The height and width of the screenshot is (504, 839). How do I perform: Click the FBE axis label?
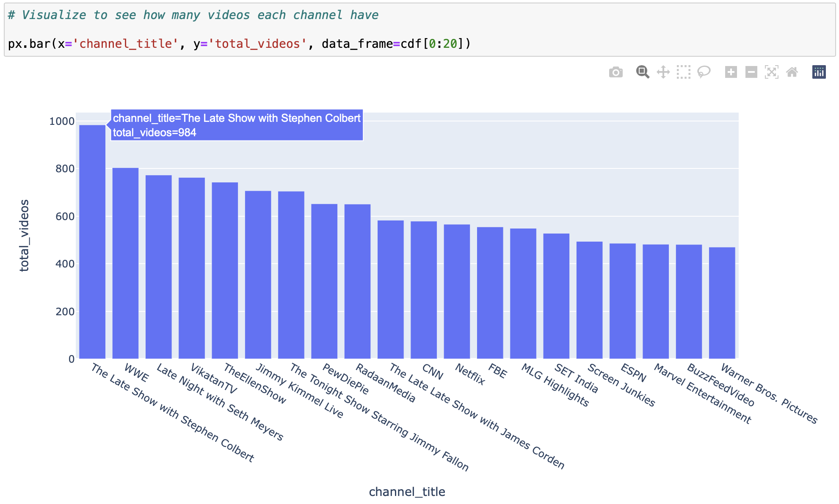click(x=497, y=371)
